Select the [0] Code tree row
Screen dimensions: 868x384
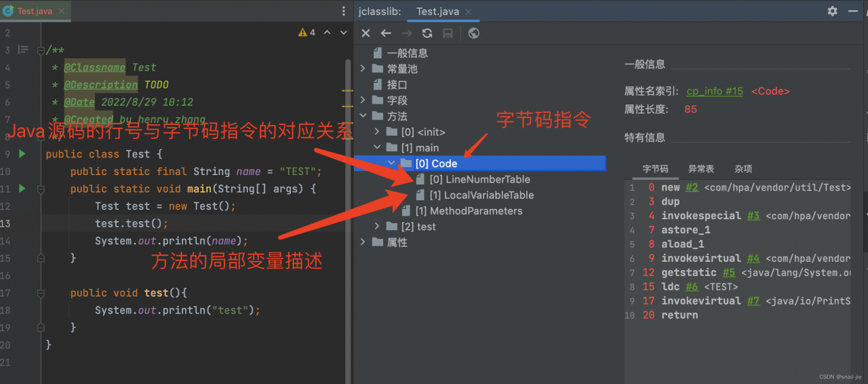[479, 164]
